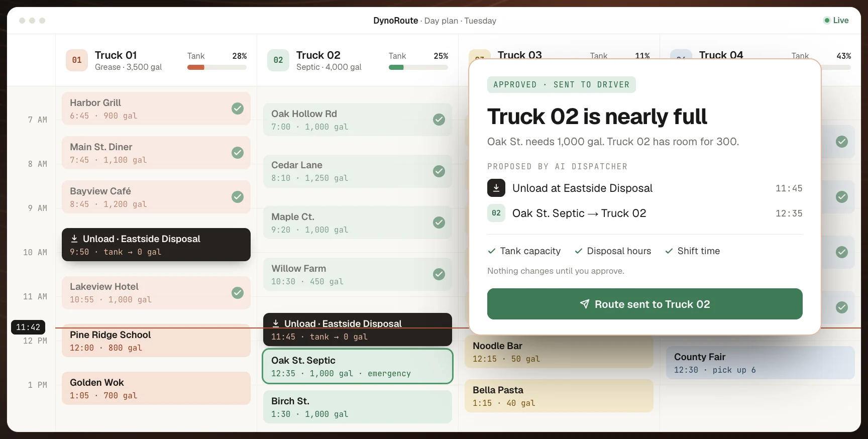868x439 pixels.
Task: Select the Noodle Bar stop card
Action: (559, 352)
